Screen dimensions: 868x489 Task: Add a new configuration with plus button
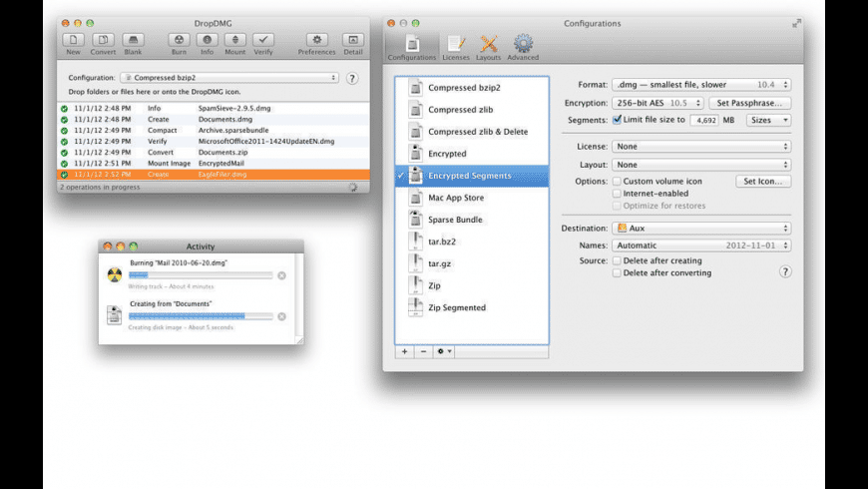405,351
